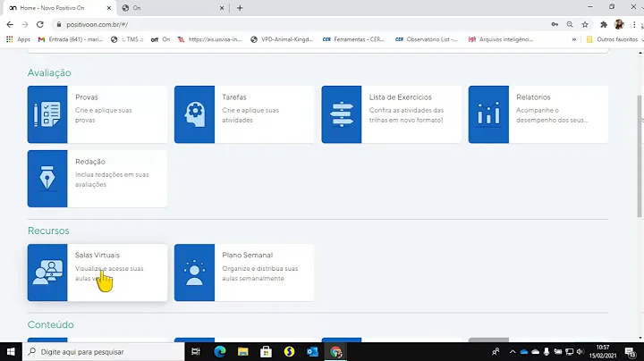The height and width of the screenshot is (361, 644).
Task: Switch to the second 'On' tab
Action: 173,8
